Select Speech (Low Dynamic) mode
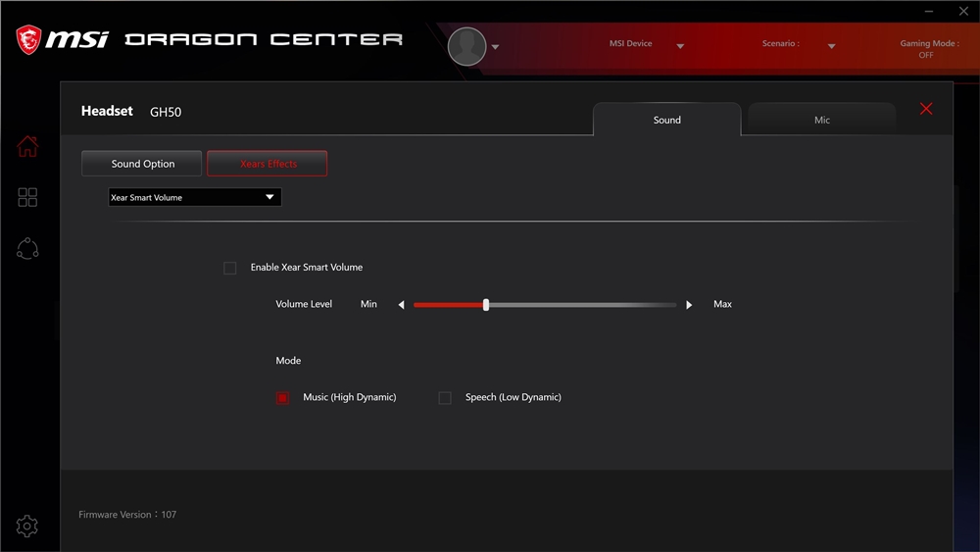Viewport: 980px width, 552px height. click(x=445, y=398)
